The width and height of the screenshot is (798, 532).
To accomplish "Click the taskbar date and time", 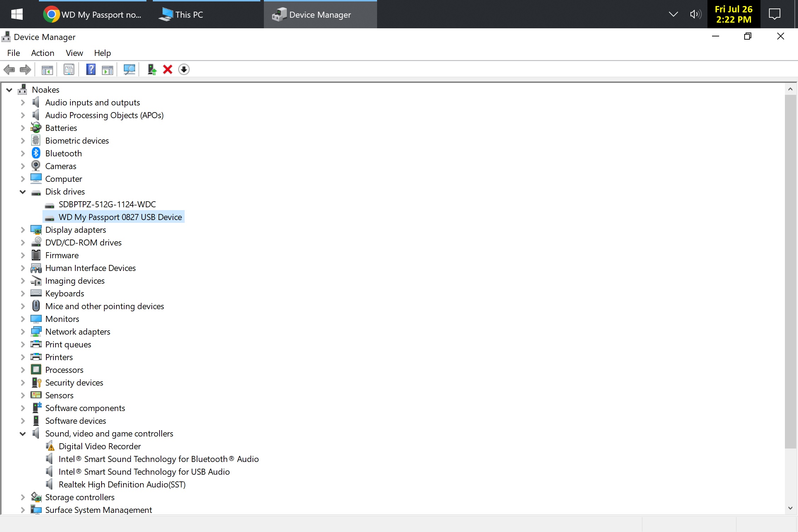I will (x=734, y=15).
